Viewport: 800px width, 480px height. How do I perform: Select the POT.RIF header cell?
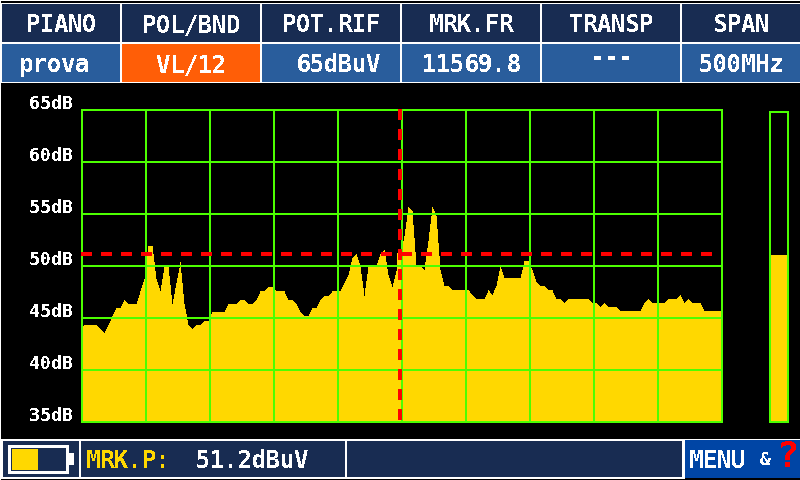coord(331,23)
